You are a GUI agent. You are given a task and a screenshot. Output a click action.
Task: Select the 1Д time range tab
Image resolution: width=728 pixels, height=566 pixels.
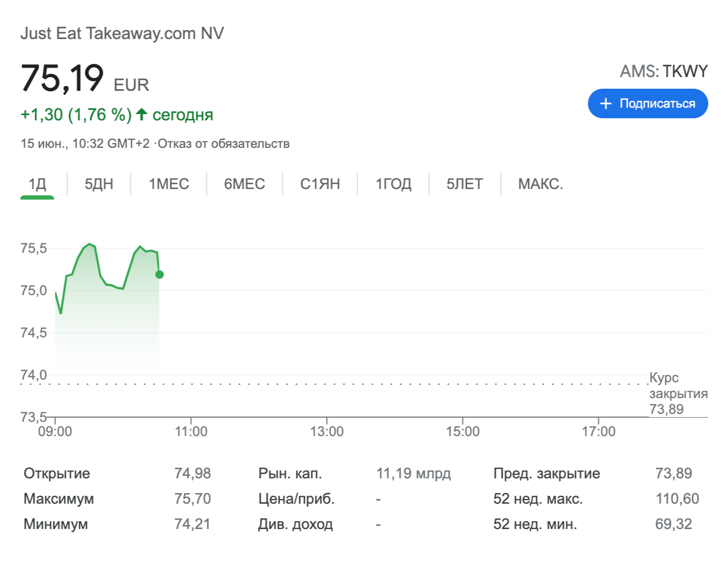point(37,184)
